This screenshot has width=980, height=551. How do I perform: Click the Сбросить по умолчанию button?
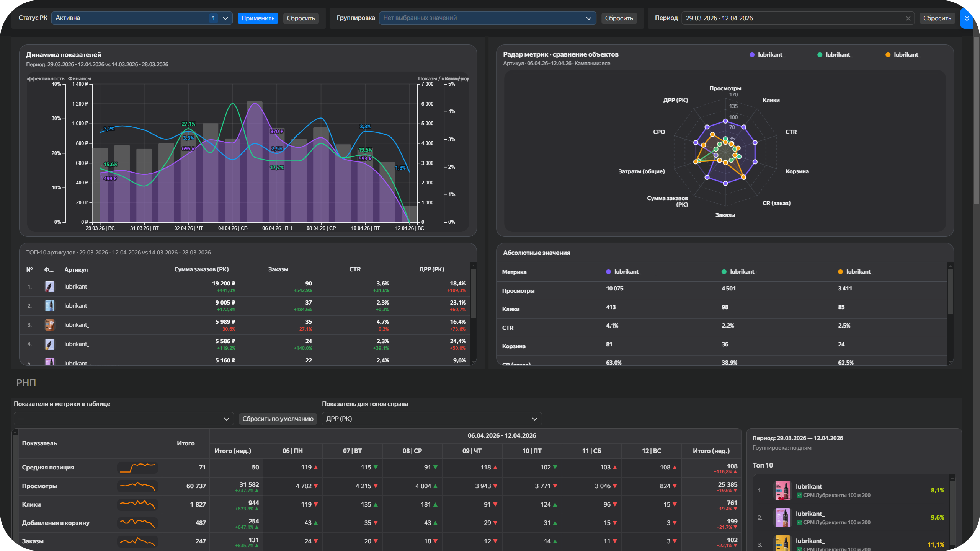278,419
